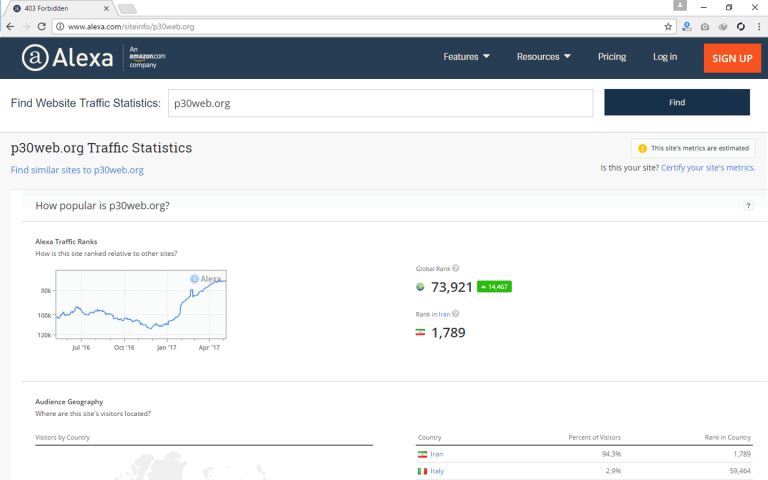Open the Chrome three-dot menu

click(x=759, y=26)
